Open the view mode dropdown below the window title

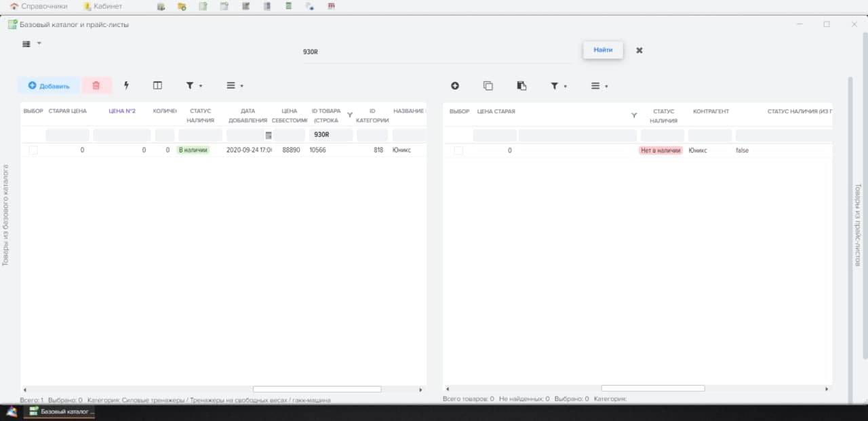point(31,44)
